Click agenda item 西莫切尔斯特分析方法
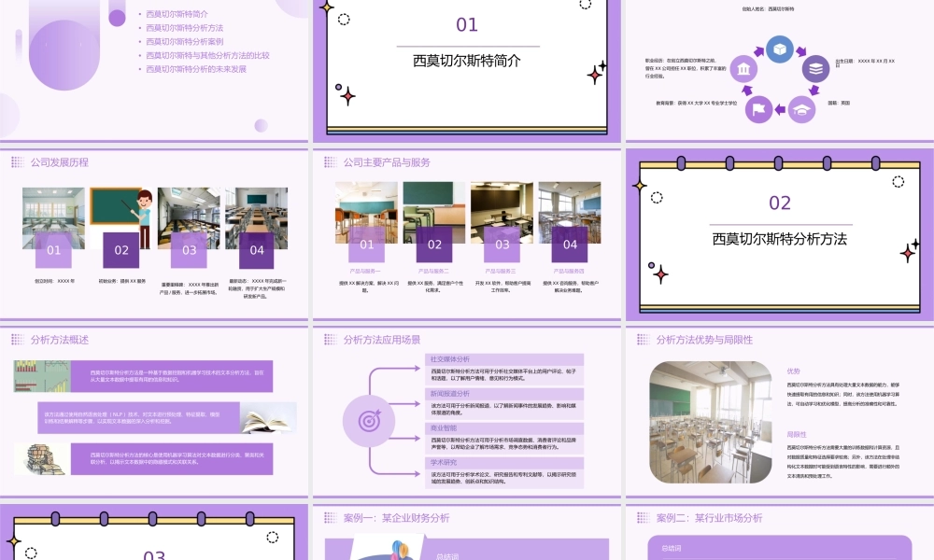This screenshot has height=560, width=934. point(185,27)
